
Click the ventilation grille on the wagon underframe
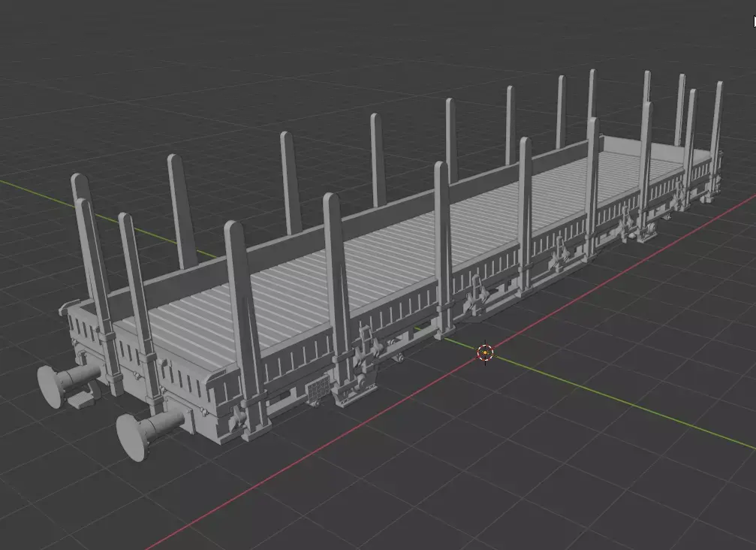coord(319,389)
